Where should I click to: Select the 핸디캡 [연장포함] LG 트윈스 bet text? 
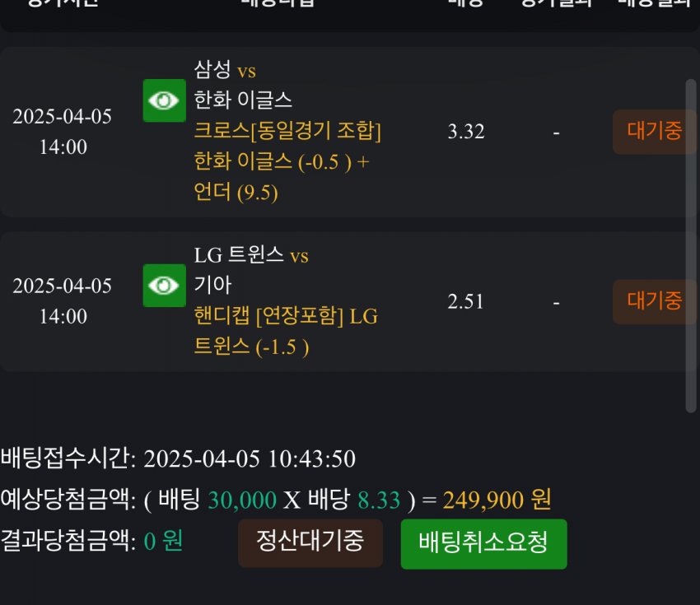[x=285, y=331]
